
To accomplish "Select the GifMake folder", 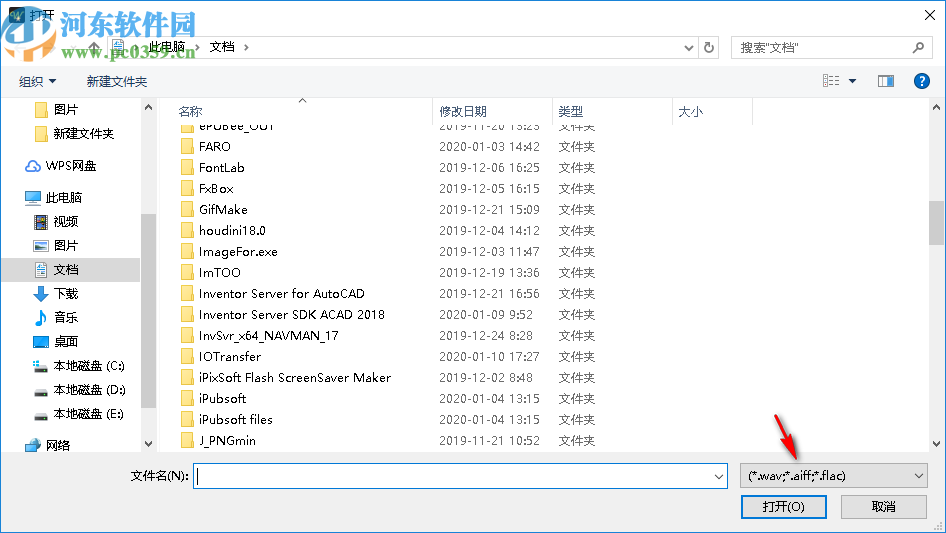I will pyautogui.click(x=223, y=209).
